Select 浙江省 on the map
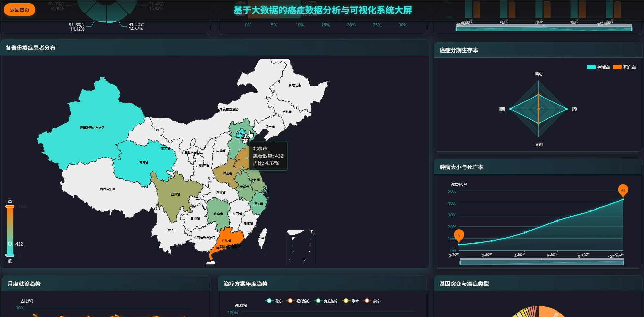The image size is (644, 317). coord(258,204)
